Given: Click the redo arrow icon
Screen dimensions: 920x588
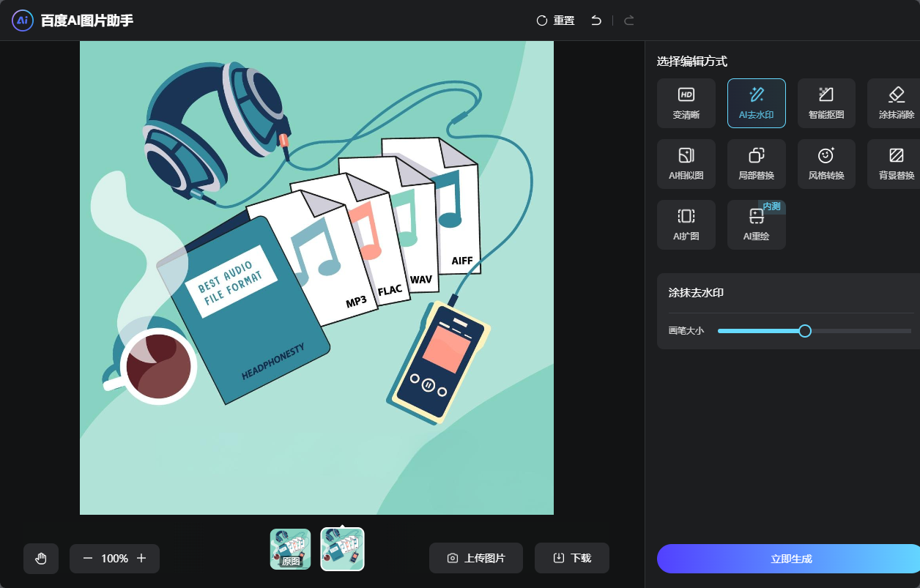Looking at the screenshot, I should tap(628, 21).
